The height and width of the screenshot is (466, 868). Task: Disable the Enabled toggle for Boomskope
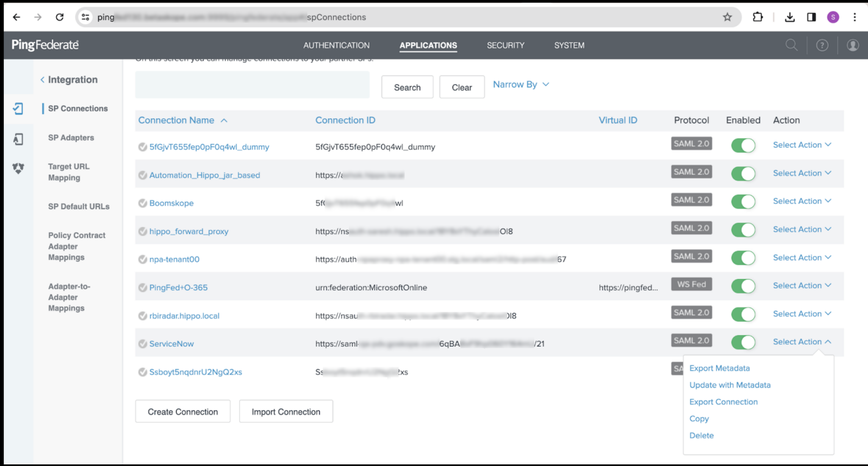pyautogui.click(x=743, y=201)
